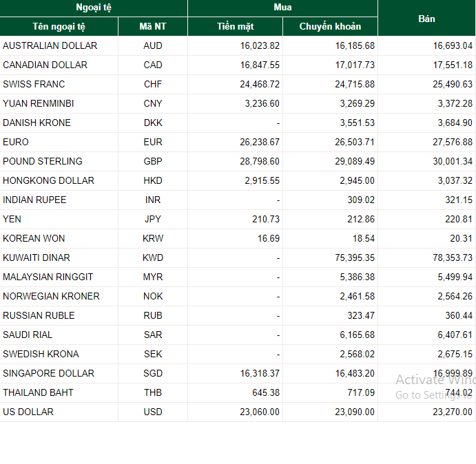Click the Mã NT column header
This screenshot has width=476, height=464.
(x=153, y=27)
